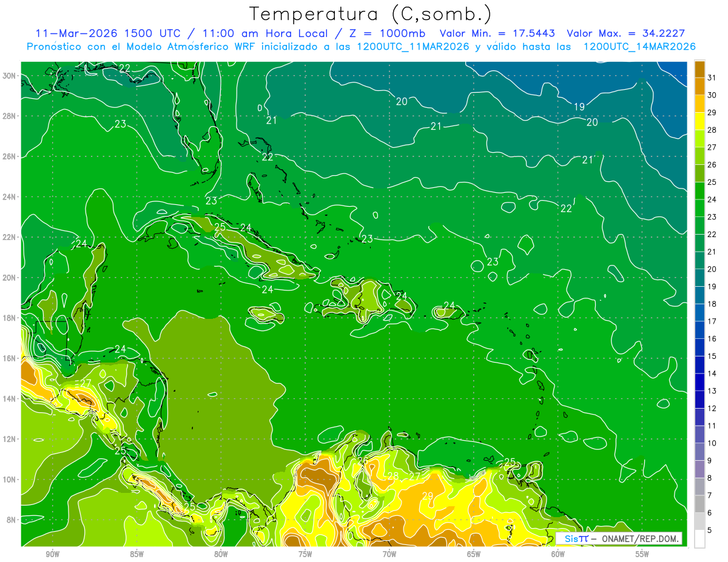Image resolution: width=728 pixels, height=562 pixels.
Task: Click the '90W' longitude axis label
Action: click(52, 554)
